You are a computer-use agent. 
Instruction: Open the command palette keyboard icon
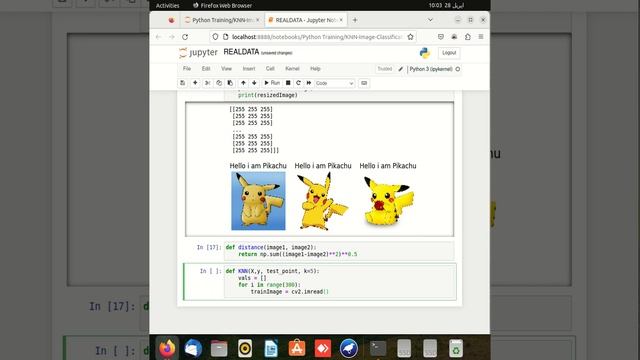tap(364, 83)
